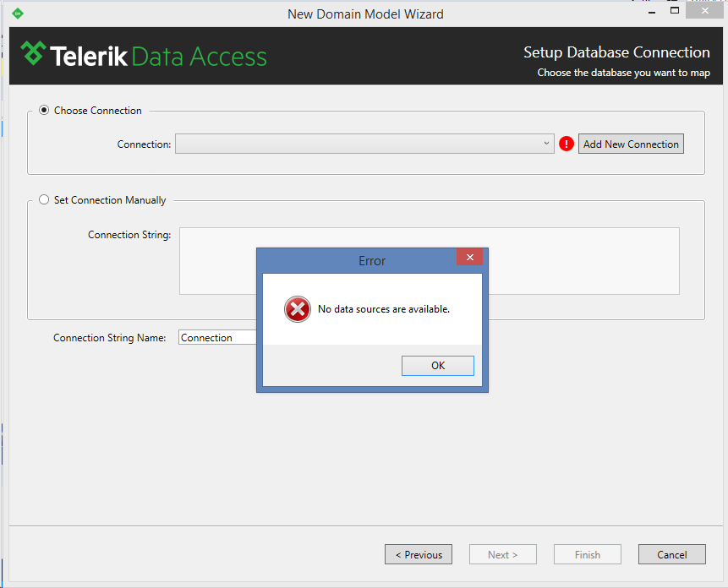Click the Finish button
Screen dimensions: 728x588
(588, 554)
